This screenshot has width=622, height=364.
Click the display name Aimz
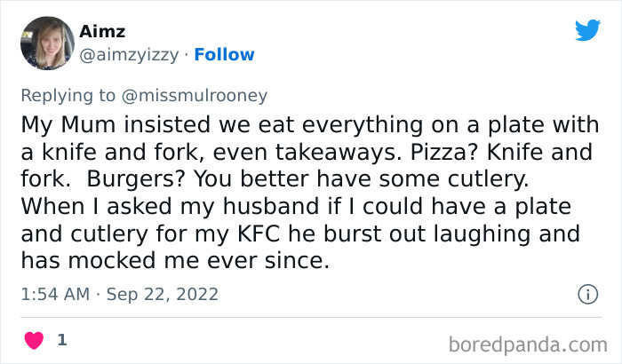pos(103,32)
